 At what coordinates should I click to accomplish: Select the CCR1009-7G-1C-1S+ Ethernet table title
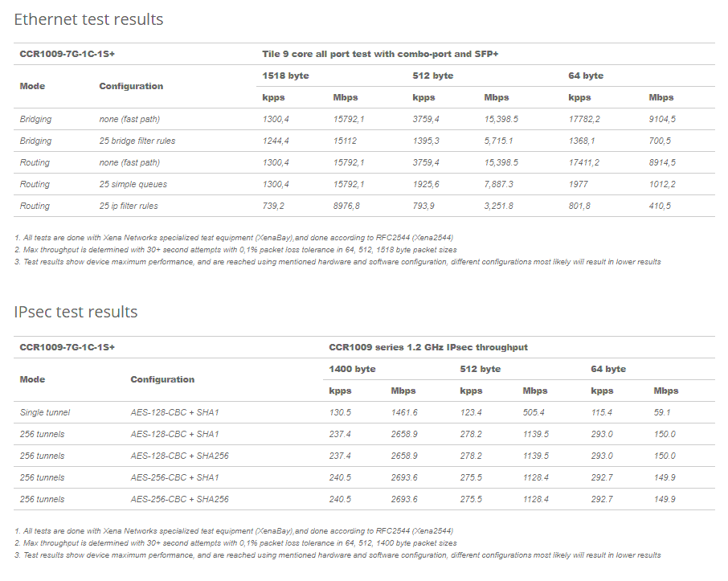click(67, 54)
